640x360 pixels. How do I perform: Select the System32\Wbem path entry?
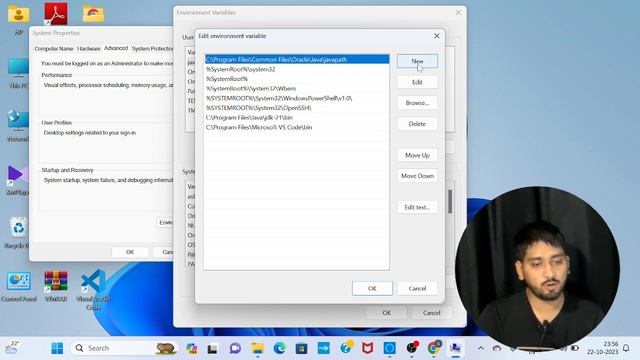(x=297, y=89)
